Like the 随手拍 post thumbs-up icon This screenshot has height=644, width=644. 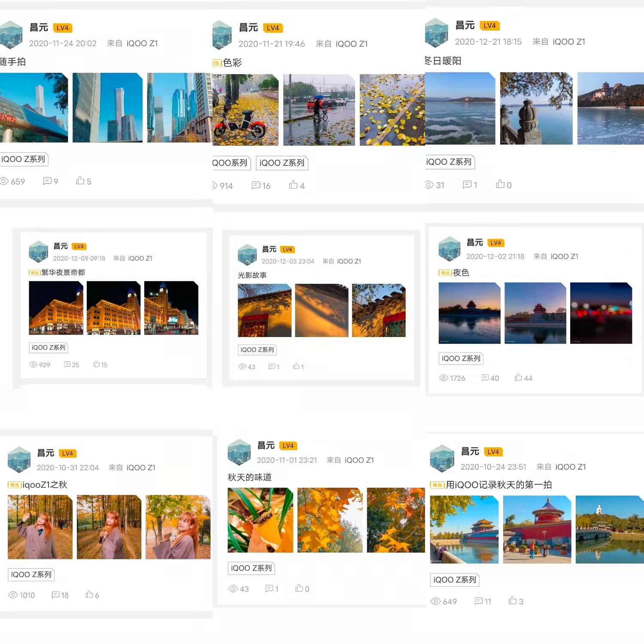pyautogui.click(x=80, y=180)
